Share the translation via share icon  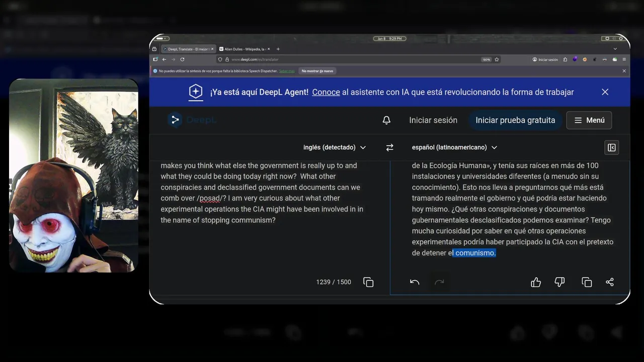(610, 282)
